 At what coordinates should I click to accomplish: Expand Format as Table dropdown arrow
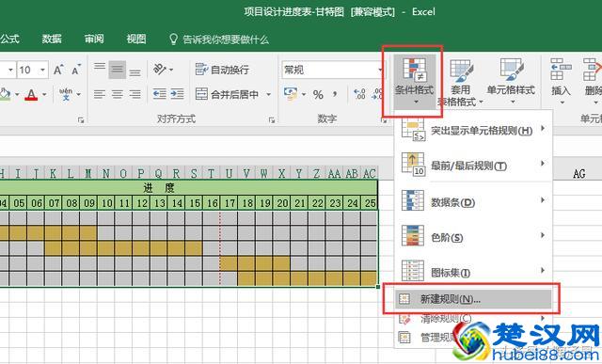point(481,102)
